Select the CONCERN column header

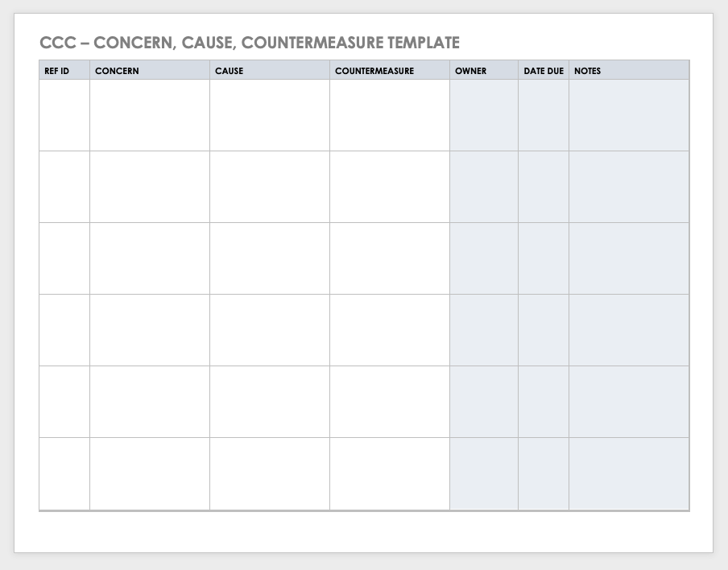(117, 71)
